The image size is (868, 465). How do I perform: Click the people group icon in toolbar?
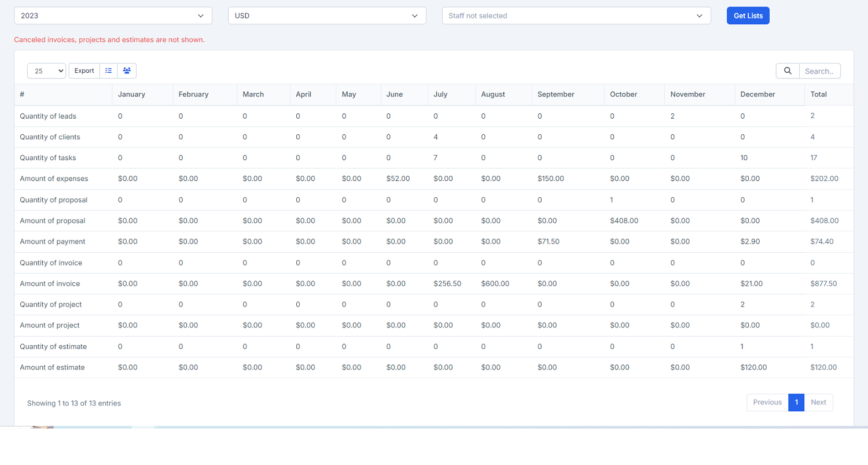pos(127,71)
